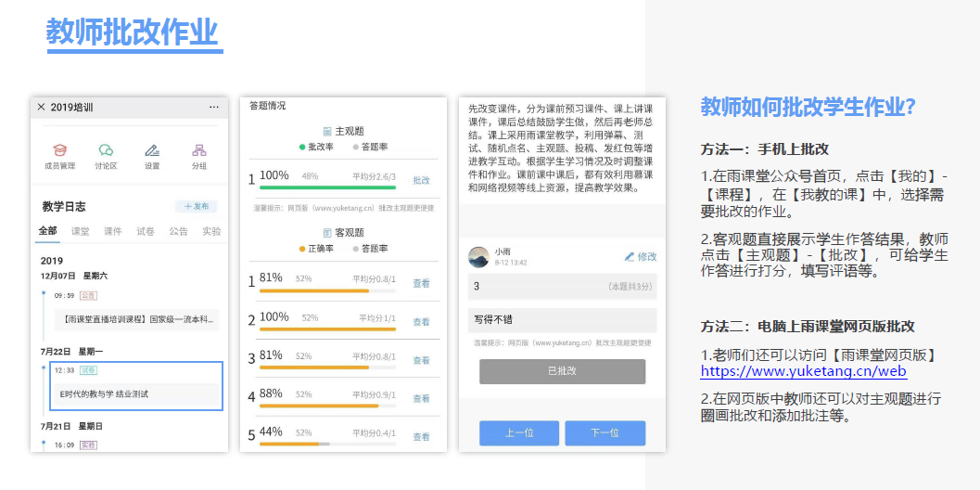Click the 教学日志 section title

(64, 207)
